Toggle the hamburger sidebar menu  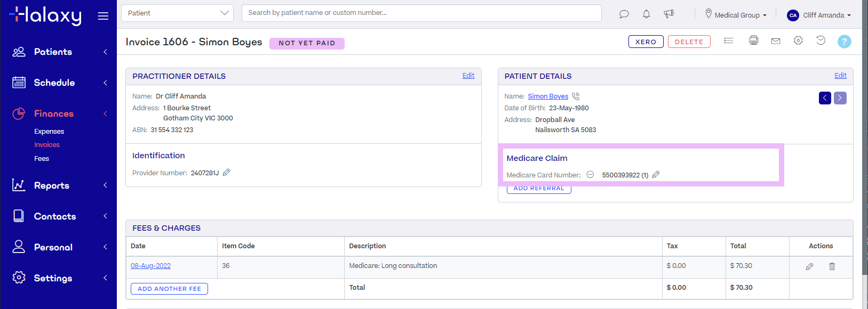tap(103, 16)
